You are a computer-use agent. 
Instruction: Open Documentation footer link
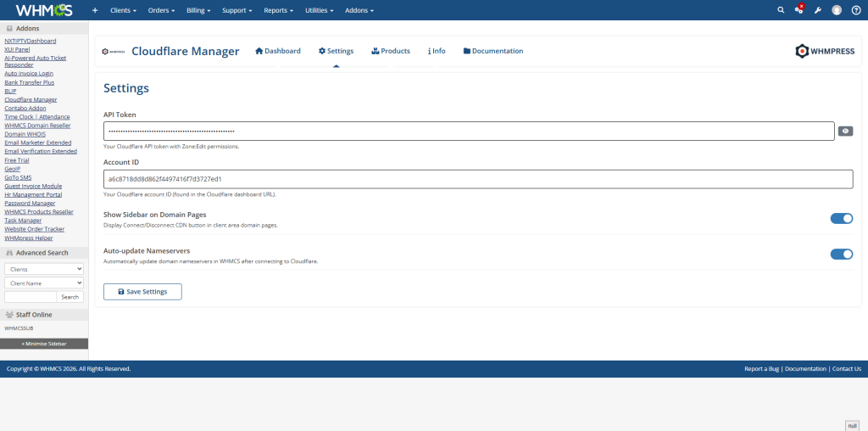805,368
